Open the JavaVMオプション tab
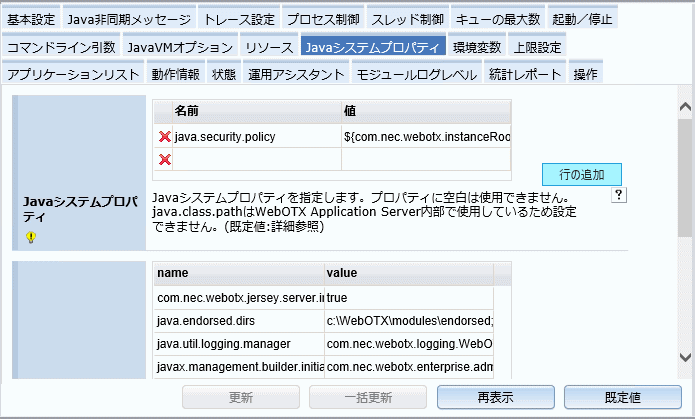Image resolution: width=695 pixels, height=419 pixels. tap(180, 47)
